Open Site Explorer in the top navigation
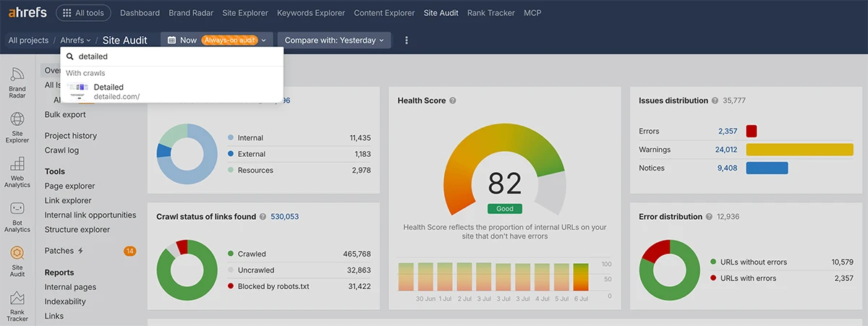Viewport: 868px width, 326px height. [244, 13]
